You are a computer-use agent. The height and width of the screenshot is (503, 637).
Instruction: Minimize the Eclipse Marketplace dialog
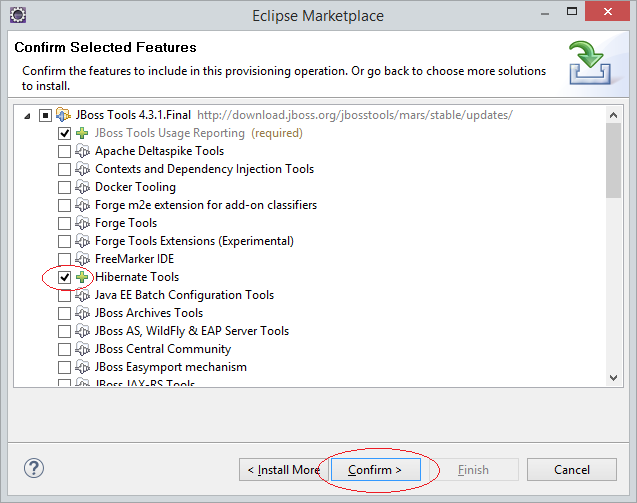[x=545, y=13]
